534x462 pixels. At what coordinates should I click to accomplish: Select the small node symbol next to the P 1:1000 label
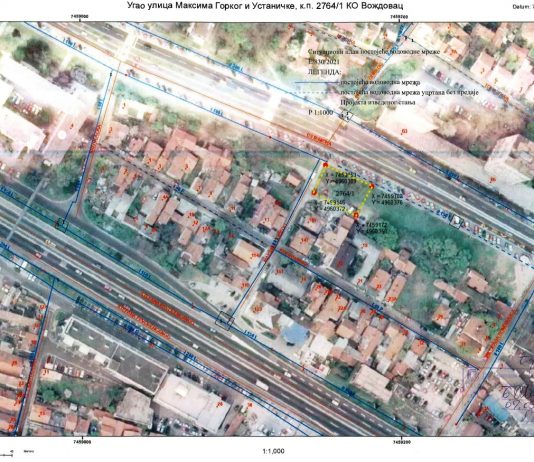point(346,115)
